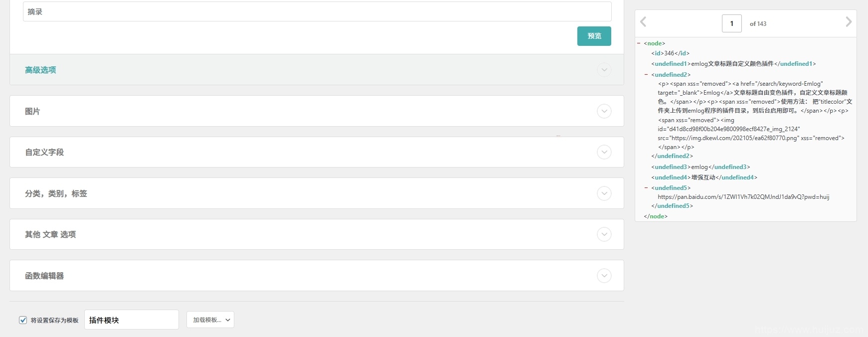Go to next record with right arrow

tap(849, 22)
